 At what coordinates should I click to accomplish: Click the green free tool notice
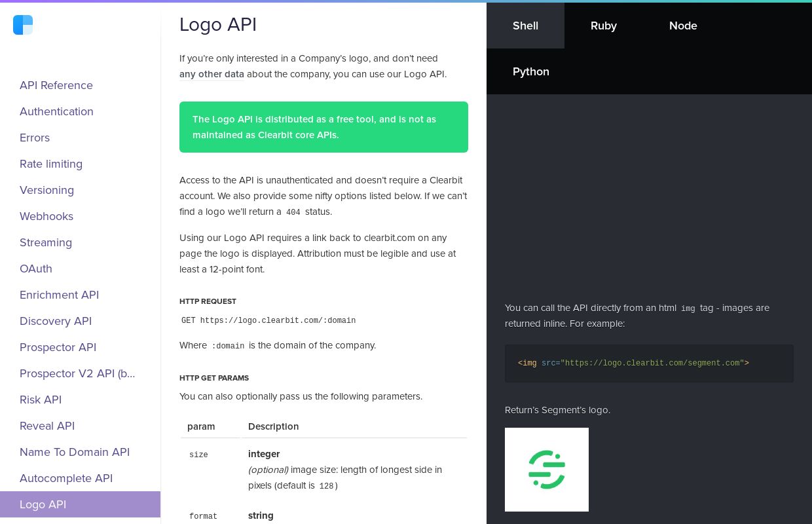(x=323, y=127)
